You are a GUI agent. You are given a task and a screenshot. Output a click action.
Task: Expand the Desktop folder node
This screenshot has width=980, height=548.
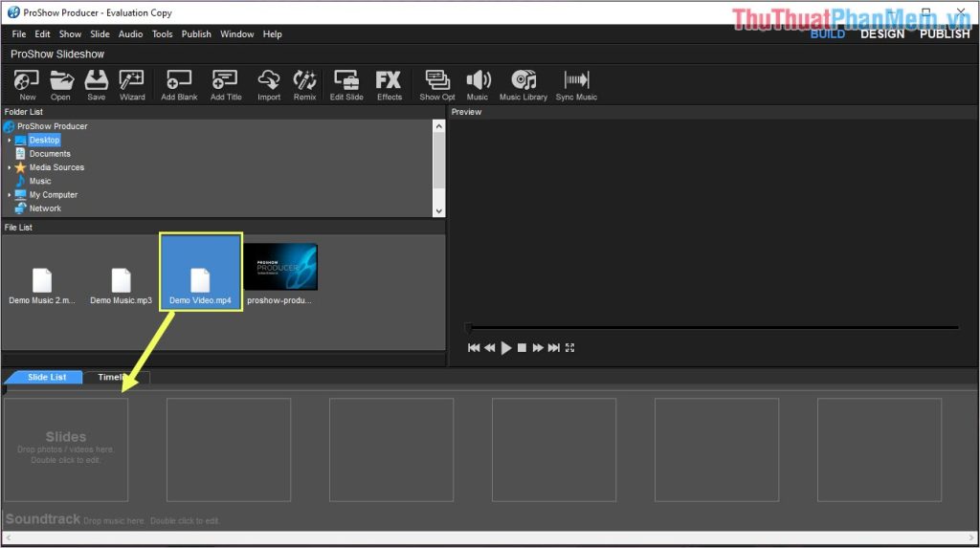(9, 140)
